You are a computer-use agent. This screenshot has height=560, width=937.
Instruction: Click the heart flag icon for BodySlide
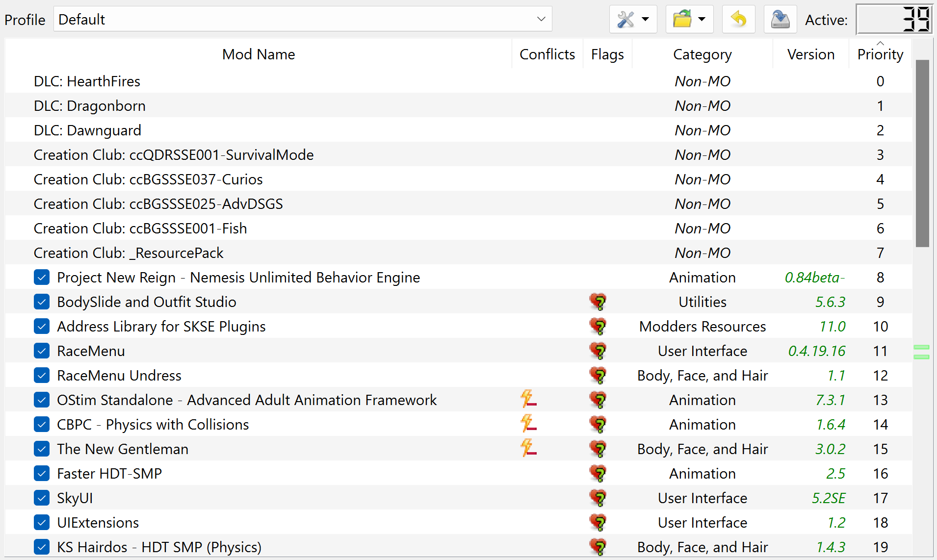[598, 302]
